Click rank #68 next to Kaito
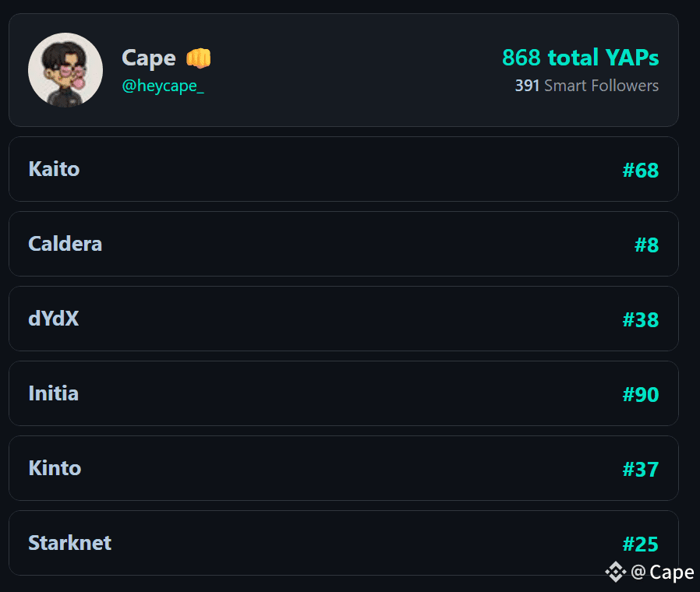700x592 pixels. [640, 170]
